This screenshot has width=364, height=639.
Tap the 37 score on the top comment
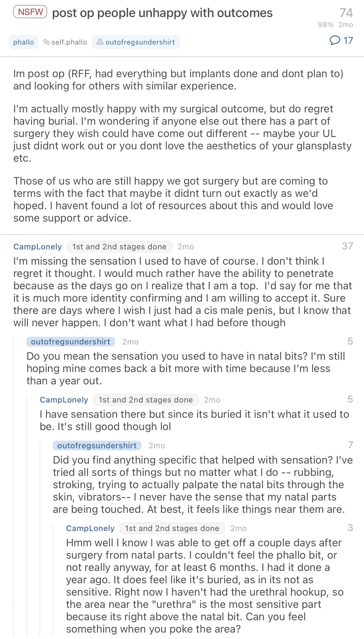click(x=347, y=246)
